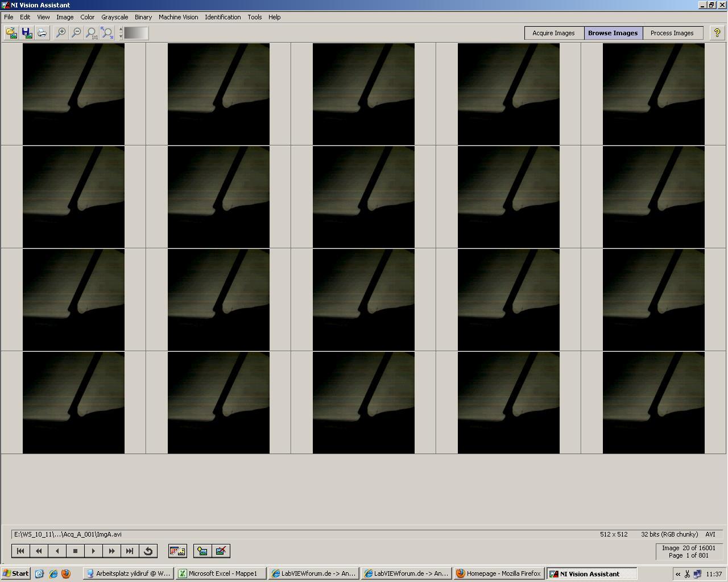The height and width of the screenshot is (582, 728).
Task: Click the grayscale palette gradient swatch
Action: (136, 33)
